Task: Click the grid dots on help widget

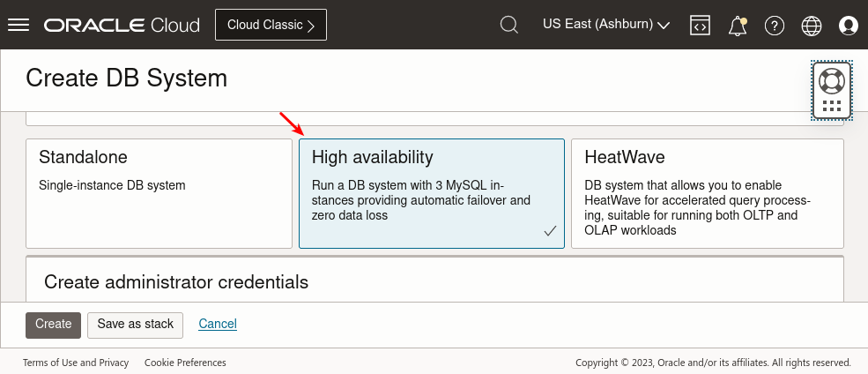Action: 832,106
